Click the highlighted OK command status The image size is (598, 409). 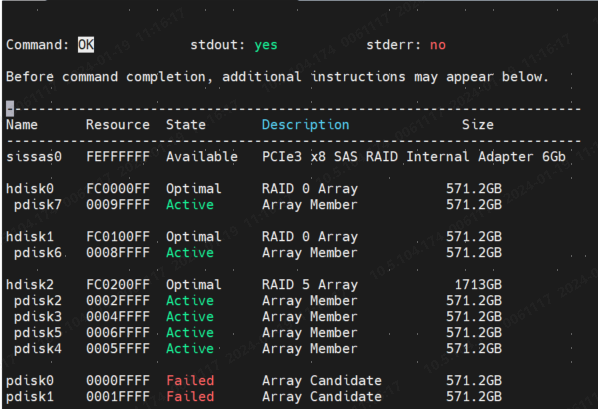(x=86, y=45)
